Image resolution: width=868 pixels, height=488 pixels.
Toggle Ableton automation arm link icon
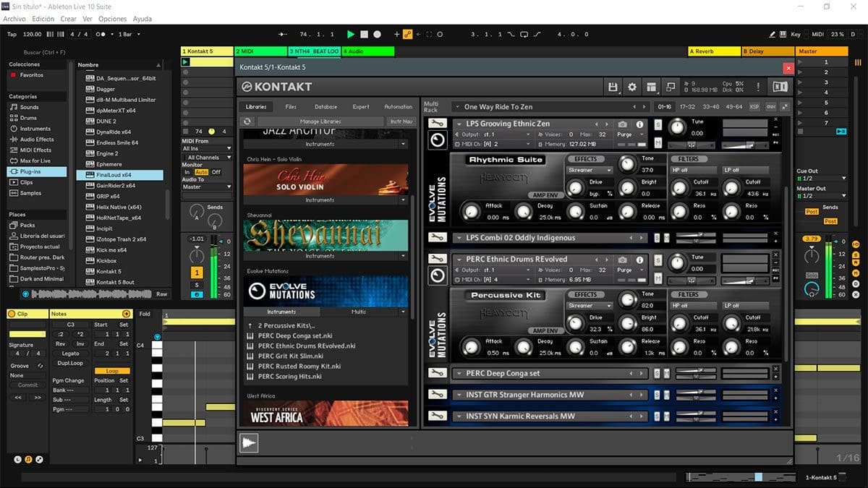tap(407, 34)
